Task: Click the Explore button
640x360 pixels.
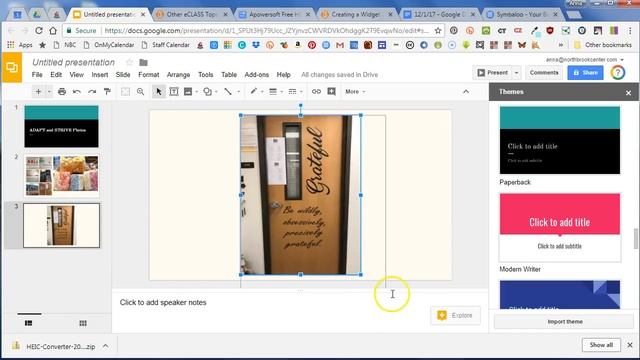Action: (456, 316)
